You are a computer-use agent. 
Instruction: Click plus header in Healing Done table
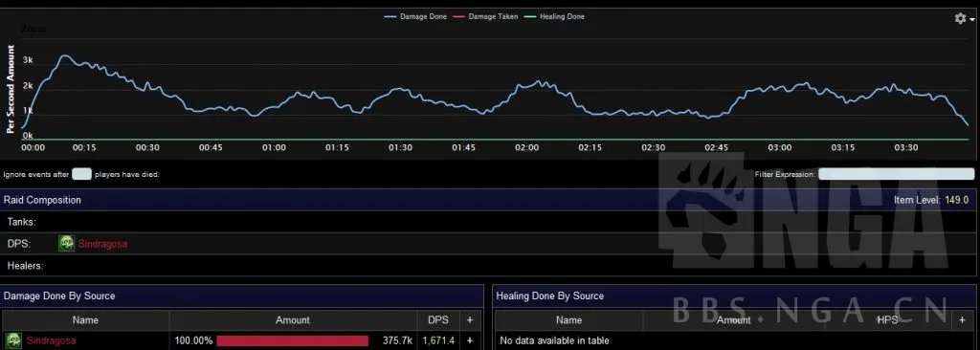point(962,320)
